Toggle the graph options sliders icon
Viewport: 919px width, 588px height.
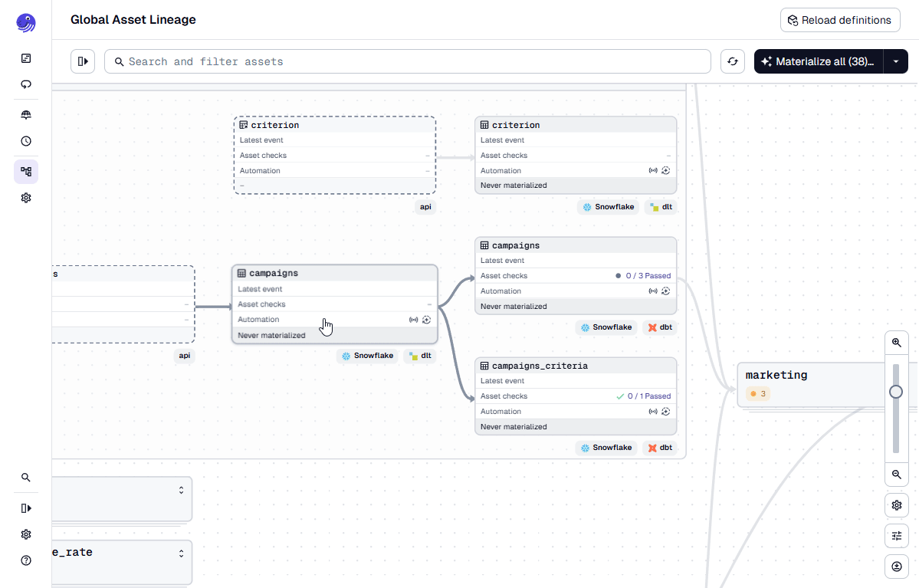coord(896,536)
